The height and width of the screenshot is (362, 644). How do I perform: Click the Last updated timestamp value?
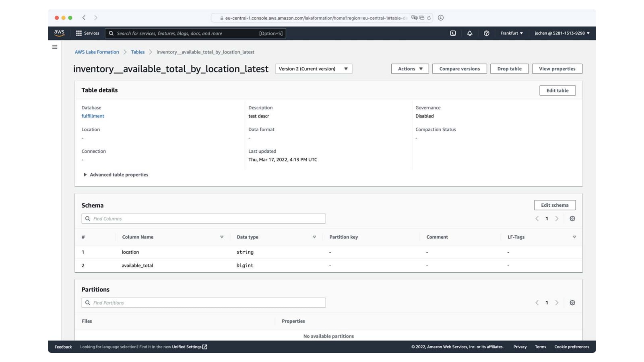click(283, 160)
